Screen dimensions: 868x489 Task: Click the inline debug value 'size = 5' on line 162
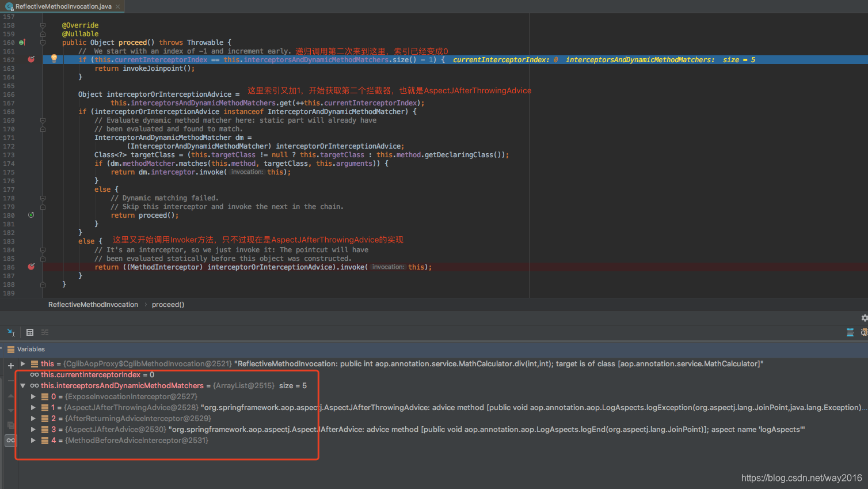click(x=739, y=60)
